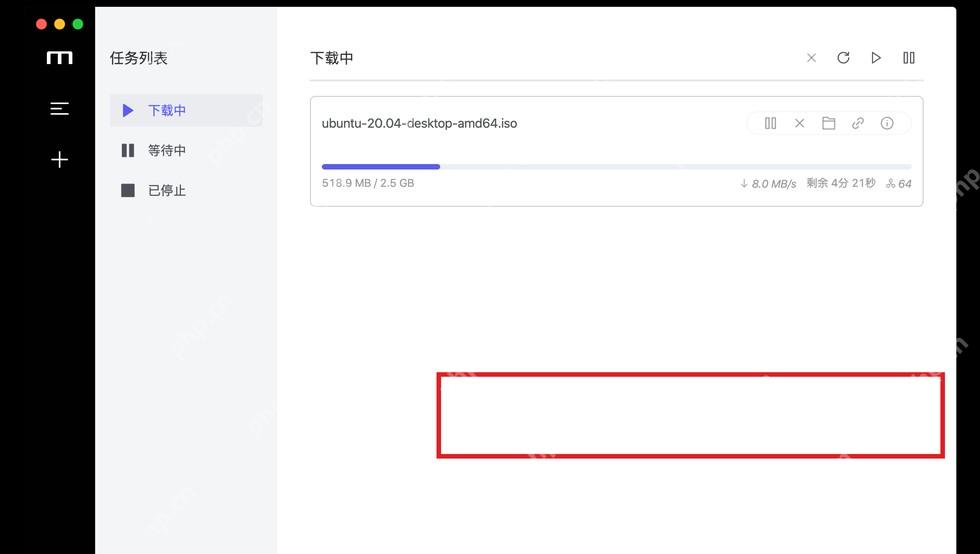Add a new download task

pyautogui.click(x=59, y=159)
